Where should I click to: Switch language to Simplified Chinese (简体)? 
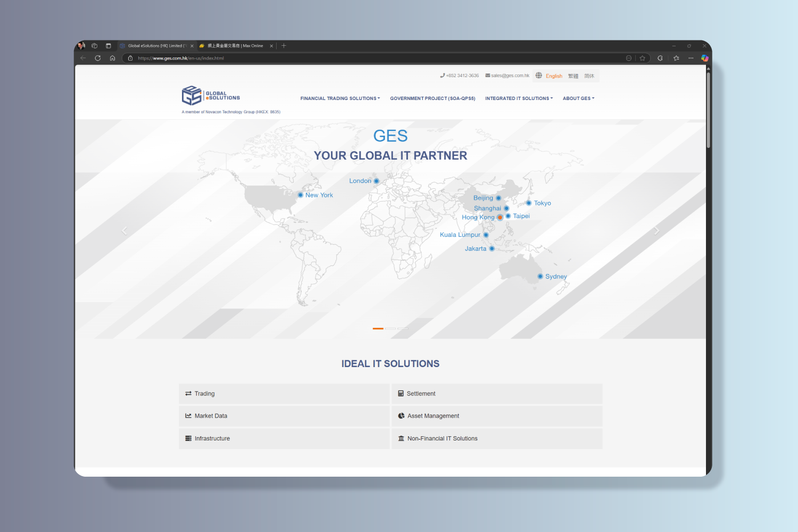[x=589, y=76]
